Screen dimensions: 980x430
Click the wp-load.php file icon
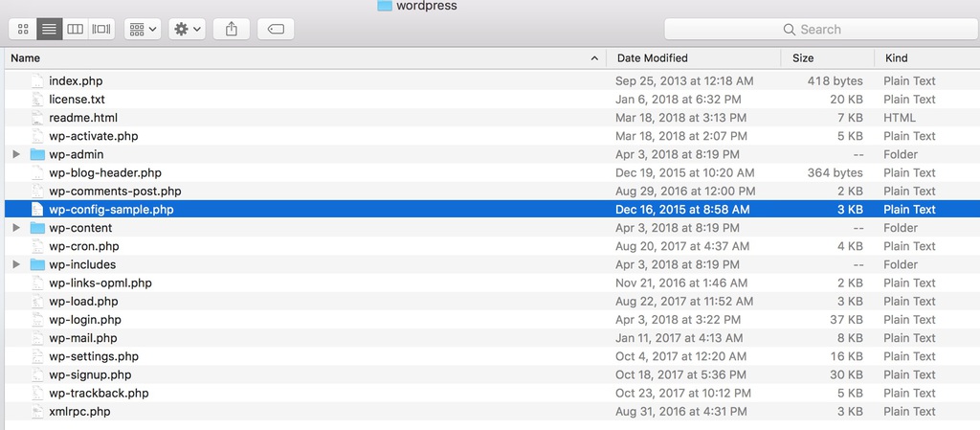37,302
